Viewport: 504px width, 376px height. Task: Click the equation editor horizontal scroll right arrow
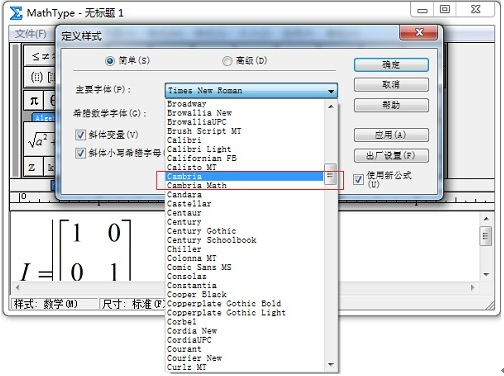point(472,287)
